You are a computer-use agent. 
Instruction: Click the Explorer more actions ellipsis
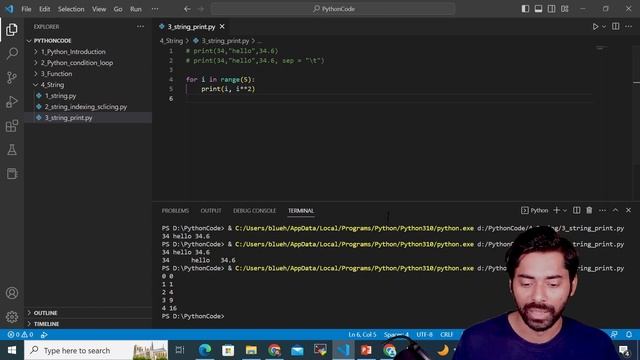coord(140,27)
